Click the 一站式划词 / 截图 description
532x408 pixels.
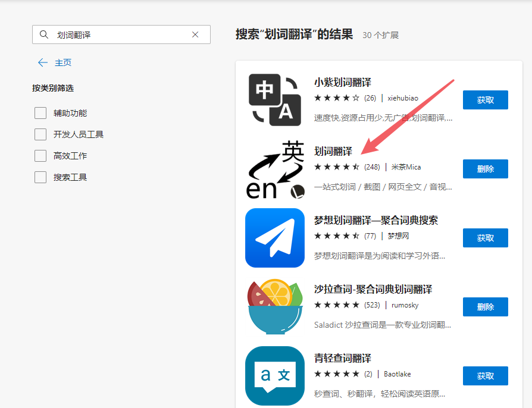pos(383,187)
